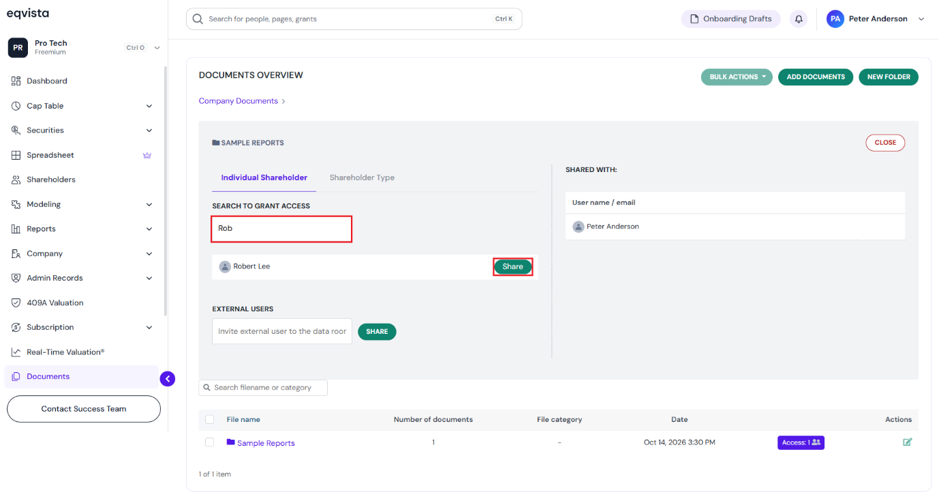Screen dimensions: 939x495
Task: Click the Cap Table pie icon
Action: [16, 106]
